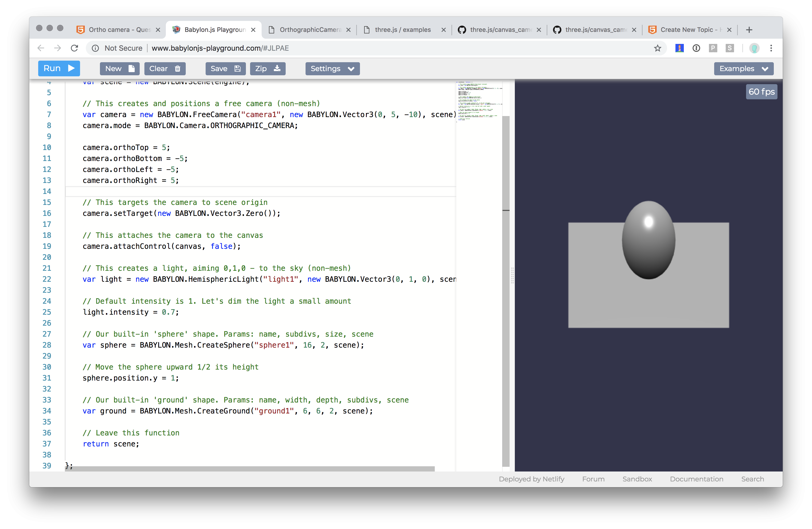Click the CreateGround "ground1" code line
The width and height of the screenshot is (812, 529).
[x=228, y=411]
